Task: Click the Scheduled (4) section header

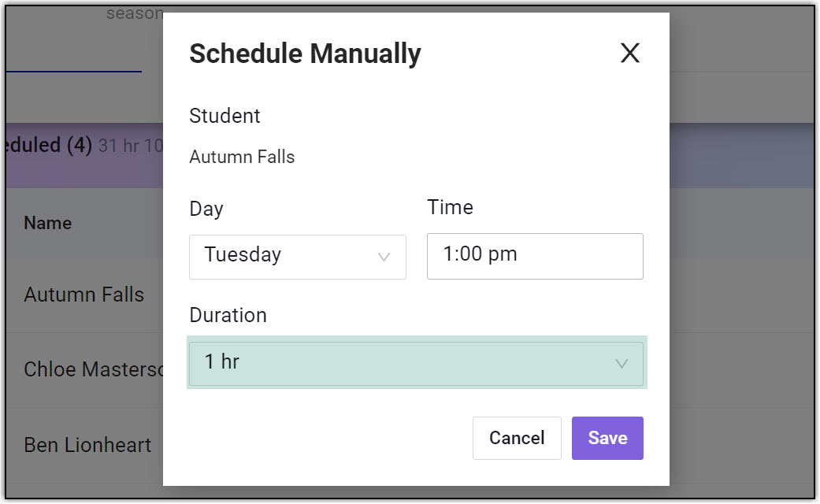Action: tap(47, 145)
